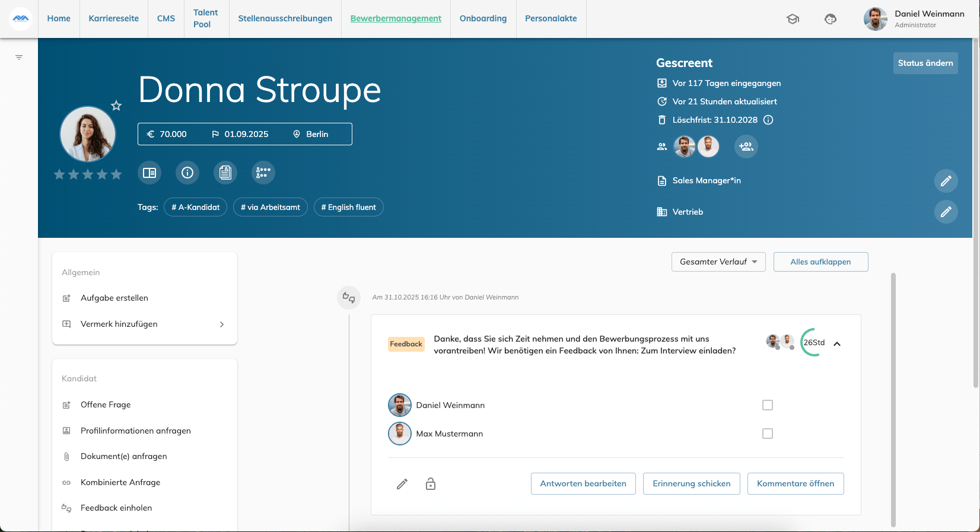Screen dimensions: 980x532
Task: Expand the Vermerk hinzufügen submenu
Action: click(222, 324)
